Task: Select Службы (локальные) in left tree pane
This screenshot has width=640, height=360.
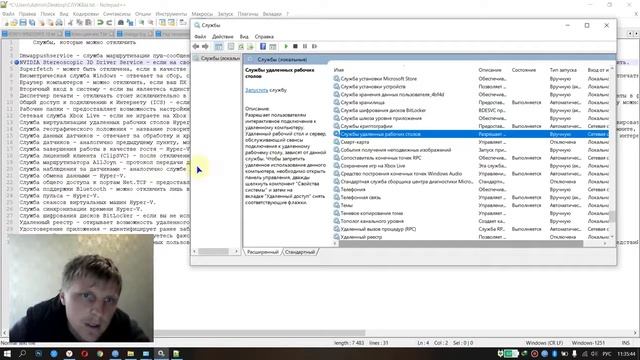Action: click(x=217, y=59)
